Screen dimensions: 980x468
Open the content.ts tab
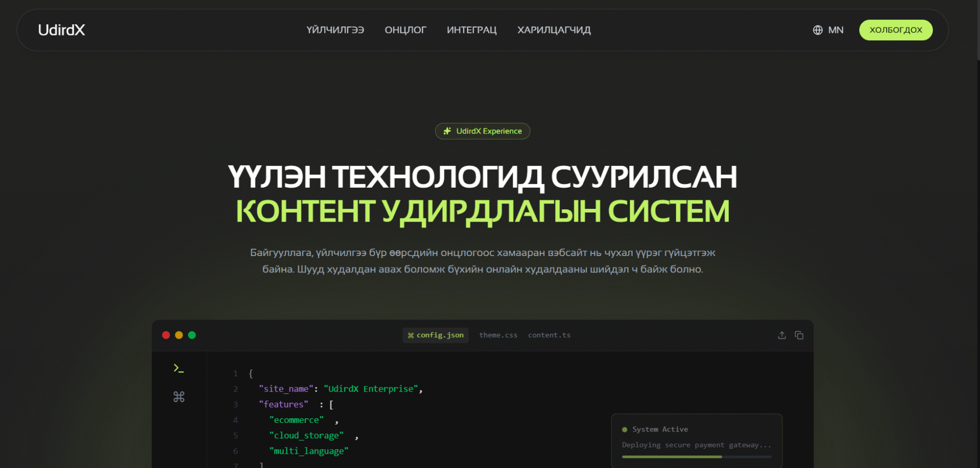pyautogui.click(x=549, y=335)
